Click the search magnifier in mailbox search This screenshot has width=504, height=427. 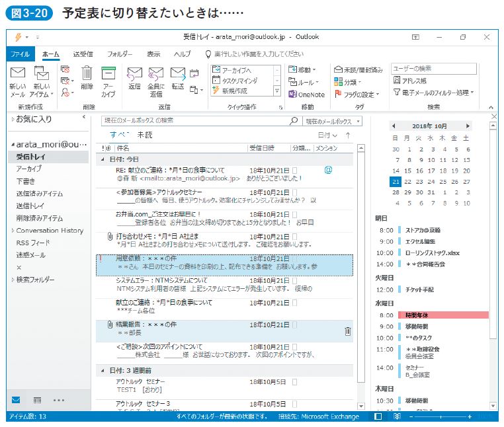294,121
